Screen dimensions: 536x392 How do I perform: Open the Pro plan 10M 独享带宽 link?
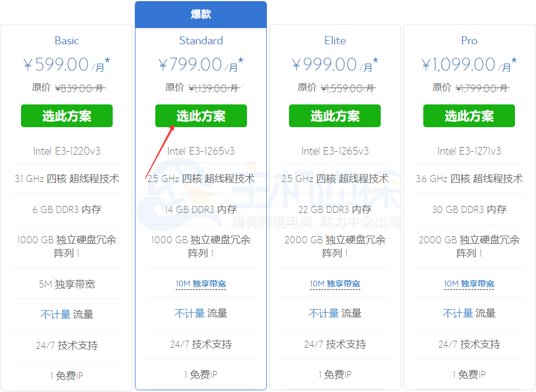[x=468, y=284]
